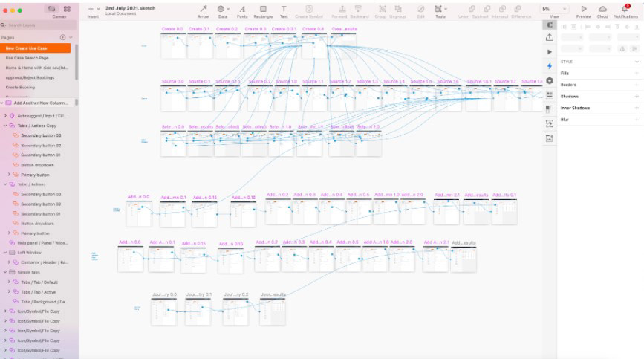The height and width of the screenshot is (359, 644).
Task: Click the Search Layers field
Action: click(x=39, y=25)
